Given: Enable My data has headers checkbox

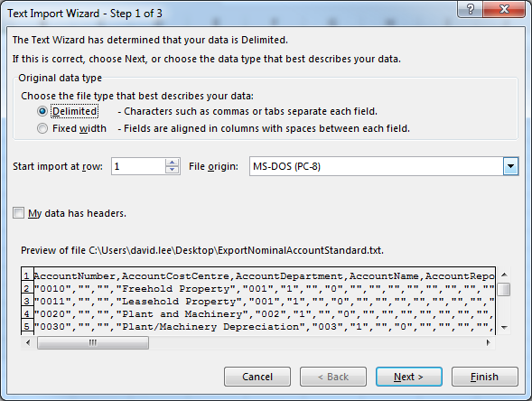Looking at the screenshot, I should pos(18,213).
